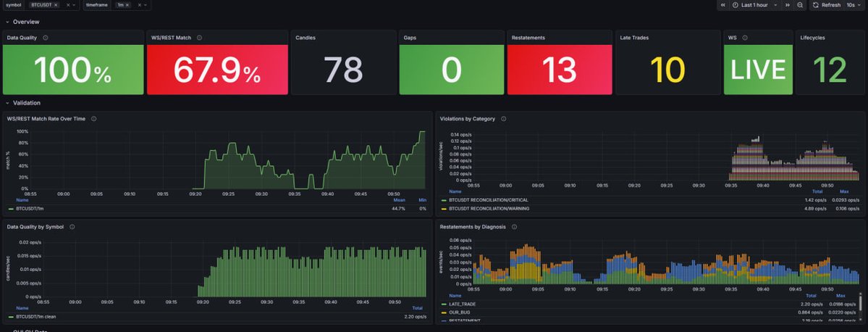The height and width of the screenshot is (332, 868).
Task: Show info for Violations by Category panel
Action: point(503,119)
